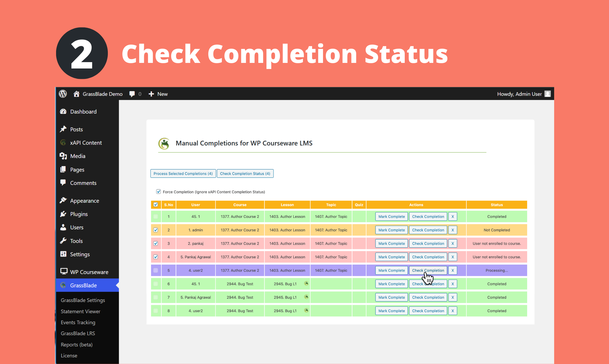Click the Users person icon

(63, 227)
